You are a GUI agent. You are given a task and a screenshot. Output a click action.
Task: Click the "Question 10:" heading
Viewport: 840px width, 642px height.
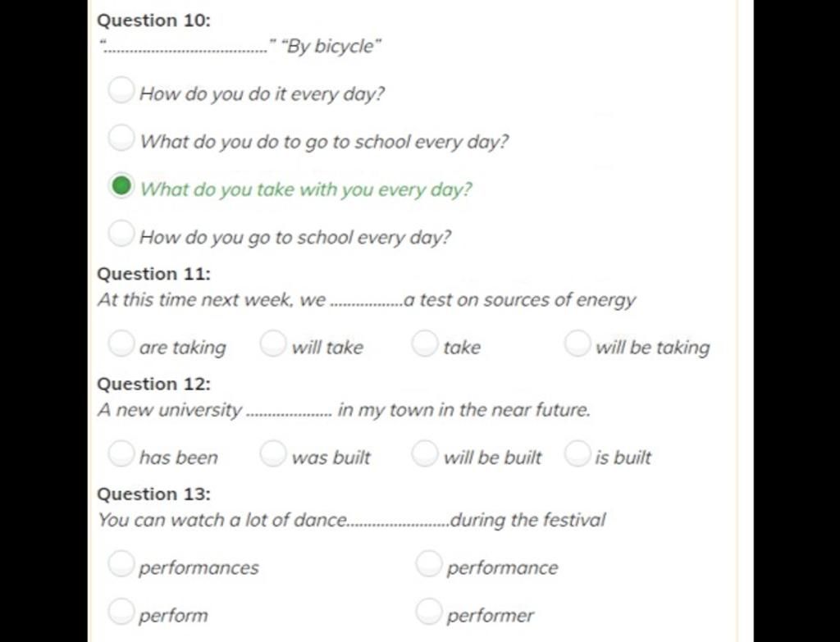click(154, 20)
